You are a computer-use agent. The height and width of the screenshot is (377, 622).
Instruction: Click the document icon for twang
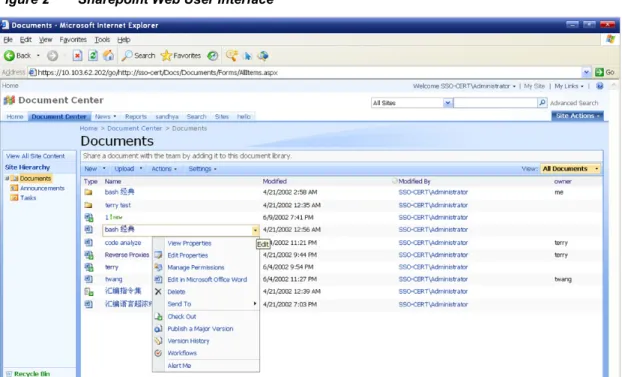click(x=88, y=279)
